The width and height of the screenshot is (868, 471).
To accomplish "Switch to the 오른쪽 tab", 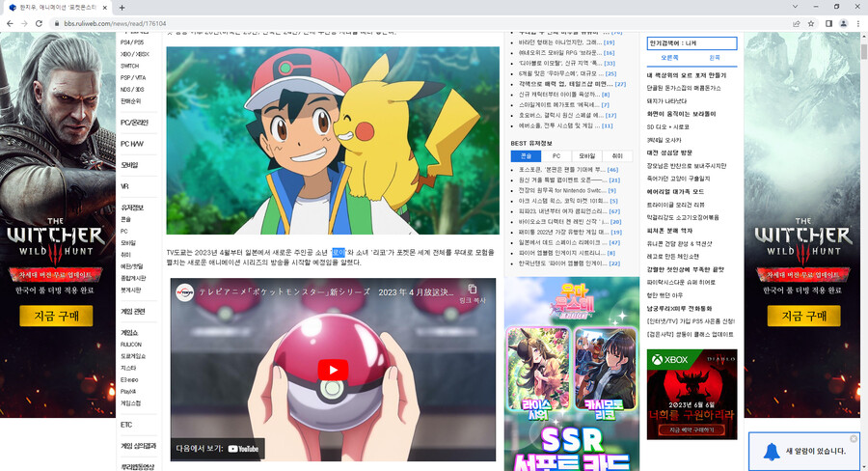I will tap(669, 58).
